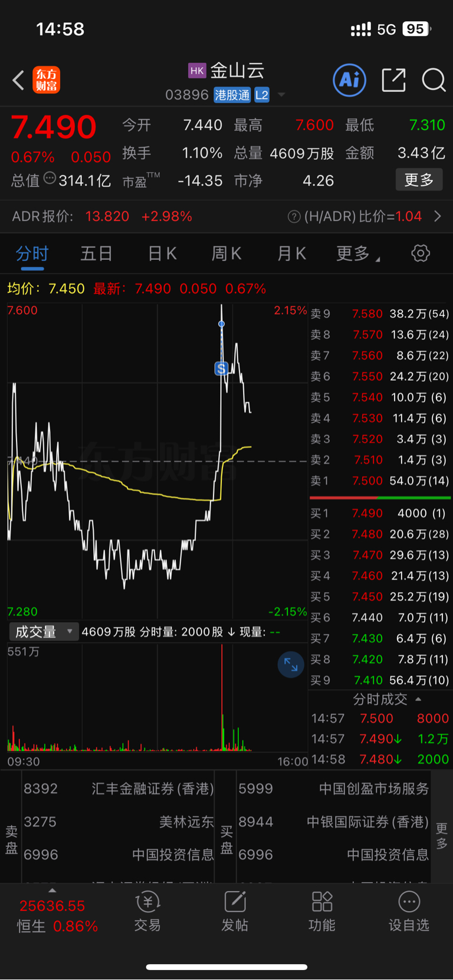The image size is (453, 980).
Task: Tap 更多 beside broker queue
Action: click(x=442, y=836)
